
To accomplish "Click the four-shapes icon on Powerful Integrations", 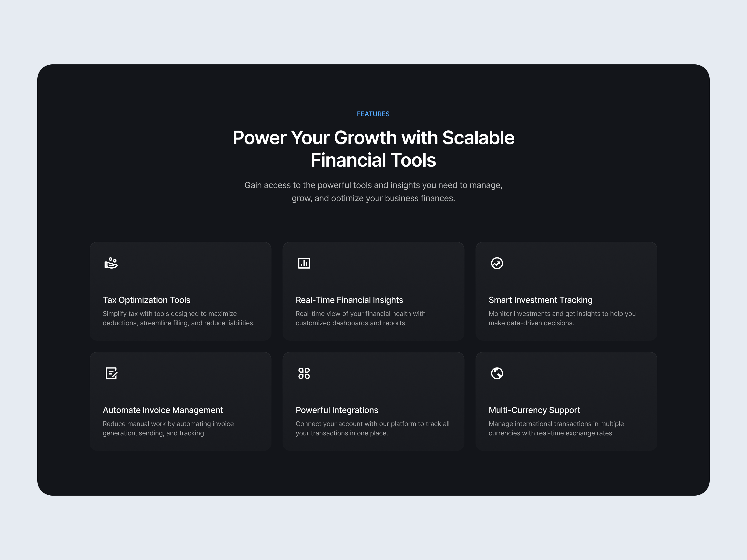I will coord(304,373).
